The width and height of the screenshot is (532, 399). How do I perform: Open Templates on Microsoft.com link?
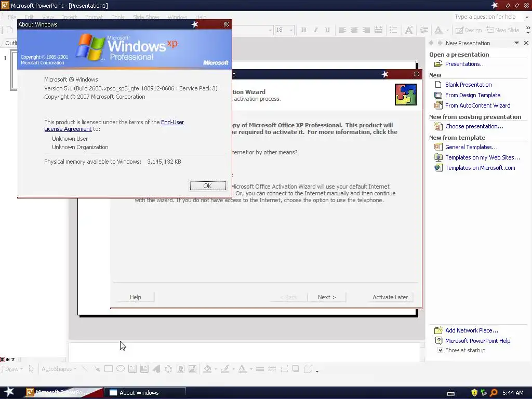pos(480,168)
